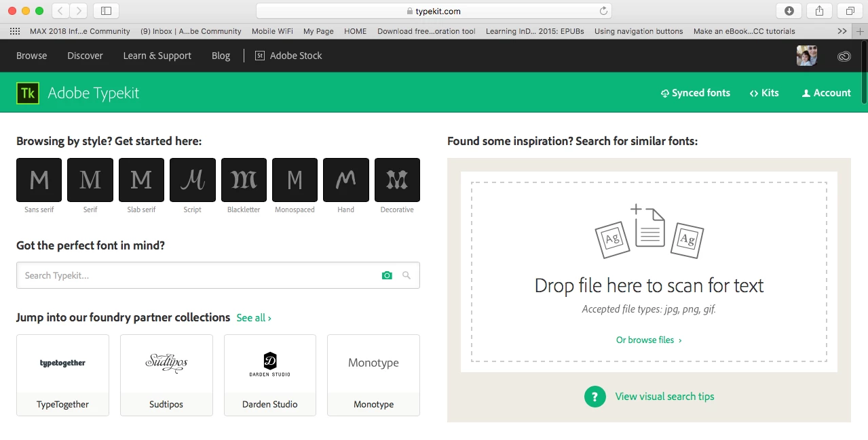Click Or browse files link

[x=649, y=340]
